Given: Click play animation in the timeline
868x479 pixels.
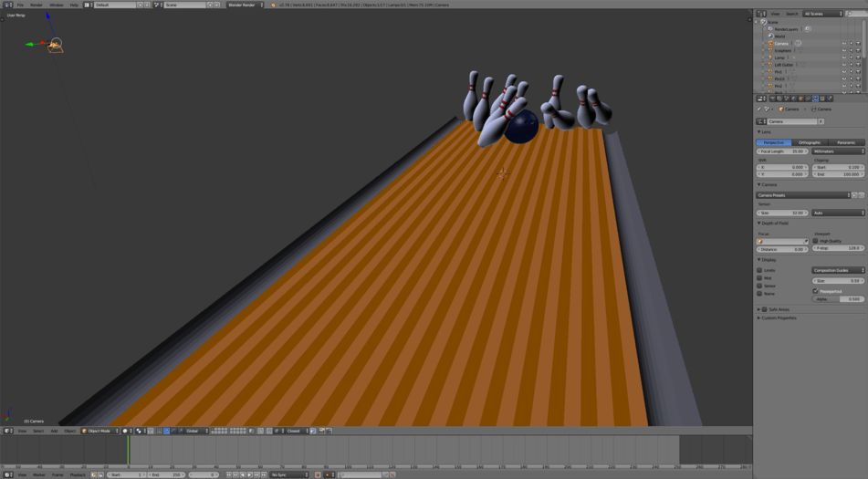Looking at the screenshot, I should (250, 474).
